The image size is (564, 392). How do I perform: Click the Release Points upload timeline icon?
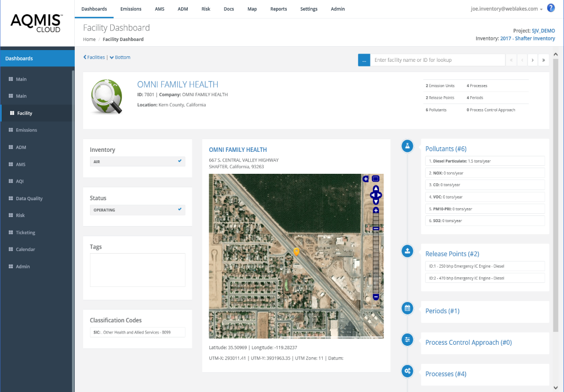pos(407,251)
